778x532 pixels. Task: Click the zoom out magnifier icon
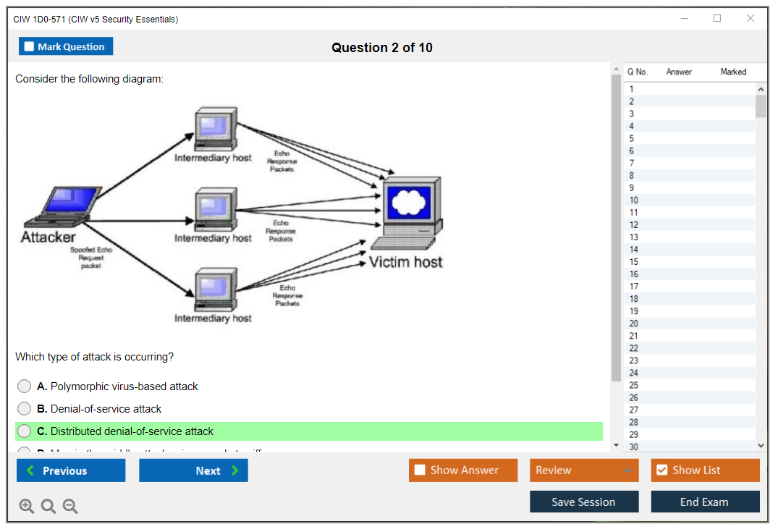(x=70, y=507)
